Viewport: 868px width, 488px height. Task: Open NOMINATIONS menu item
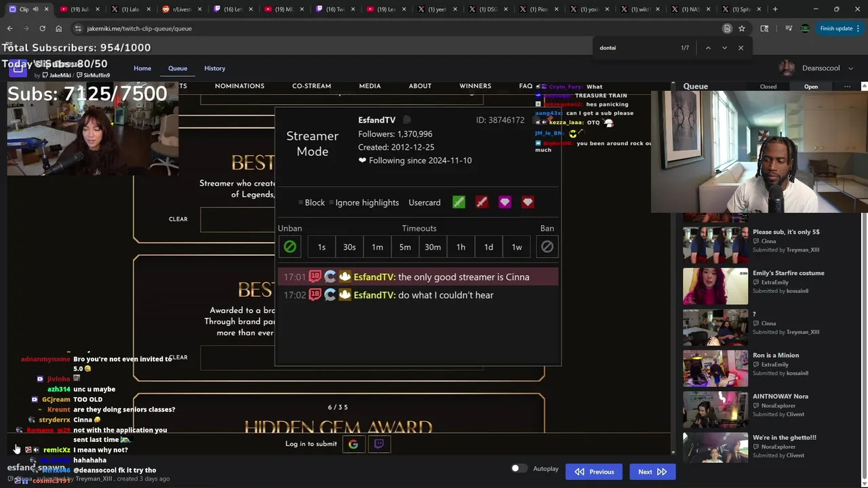(239, 86)
